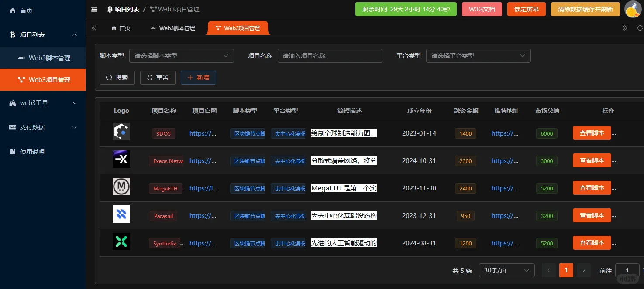Click the Synthelix project logo
Image resolution: width=644 pixels, height=289 pixels.
[x=121, y=241]
